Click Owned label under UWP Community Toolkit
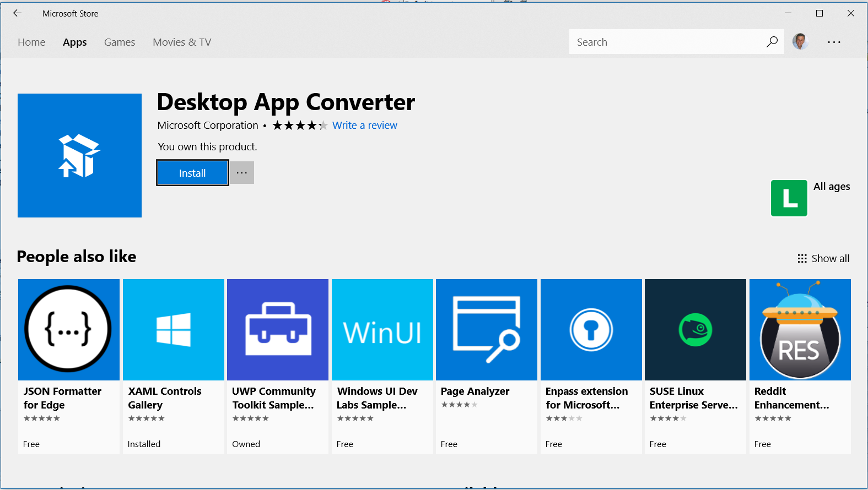 pyautogui.click(x=246, y=444)
